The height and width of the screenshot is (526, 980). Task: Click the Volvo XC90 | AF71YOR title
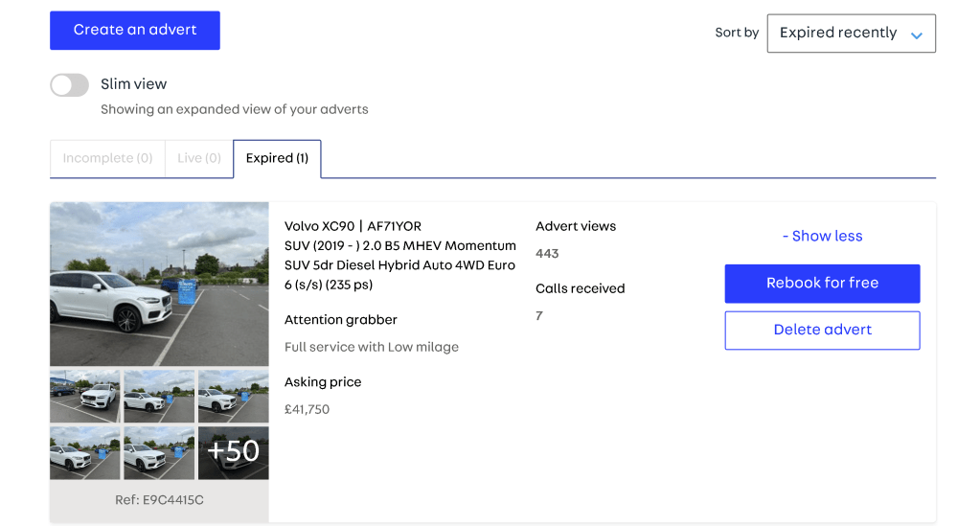353,226
